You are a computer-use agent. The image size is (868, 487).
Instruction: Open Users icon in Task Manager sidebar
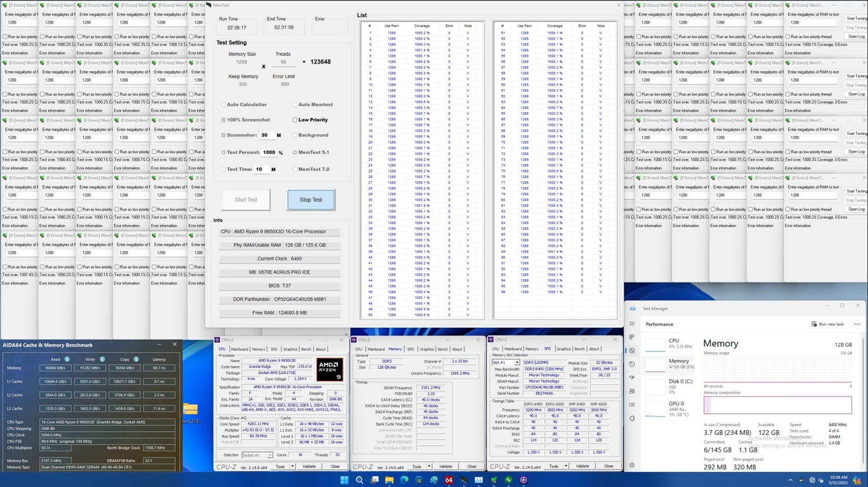[x=632, y=391]
